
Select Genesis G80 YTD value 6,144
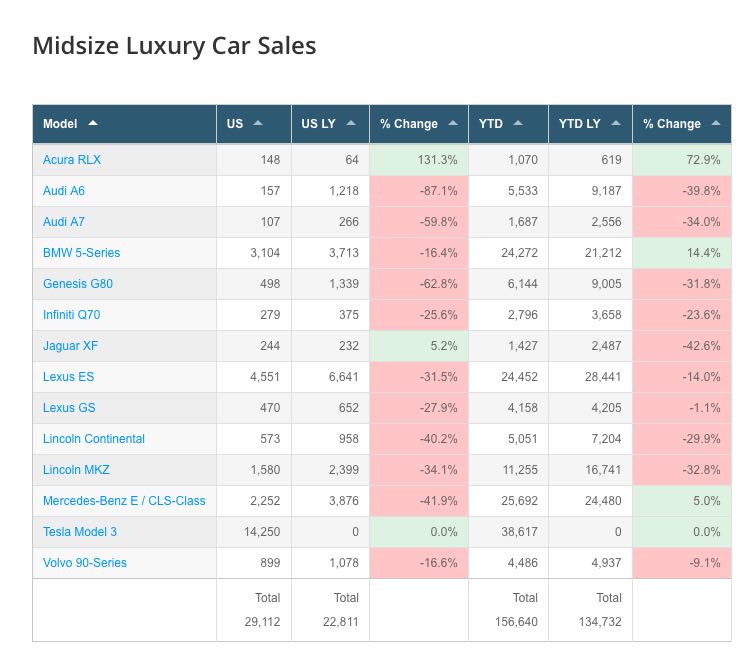508,283
